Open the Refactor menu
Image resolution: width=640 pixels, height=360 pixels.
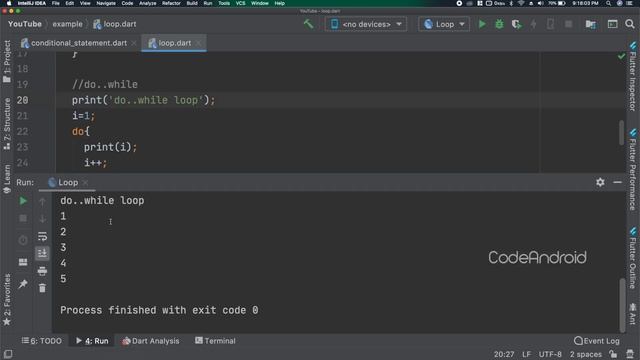coord(171,3)
